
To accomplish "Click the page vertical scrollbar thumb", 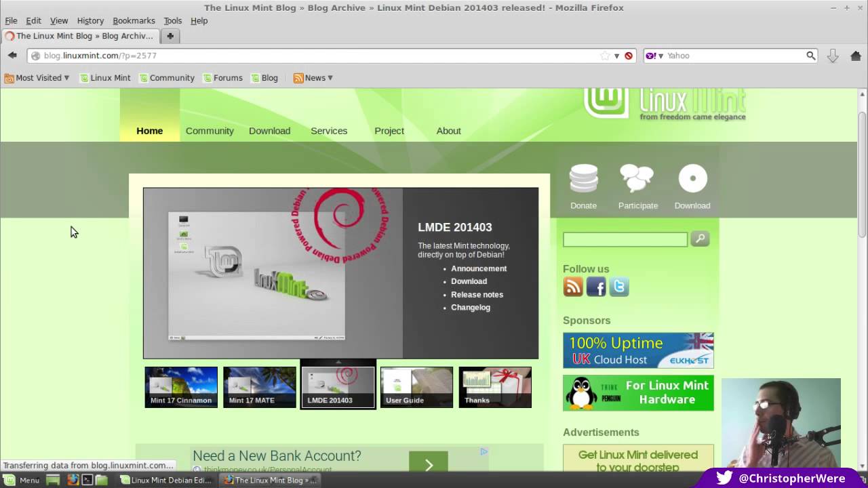I will click(862, 174).
